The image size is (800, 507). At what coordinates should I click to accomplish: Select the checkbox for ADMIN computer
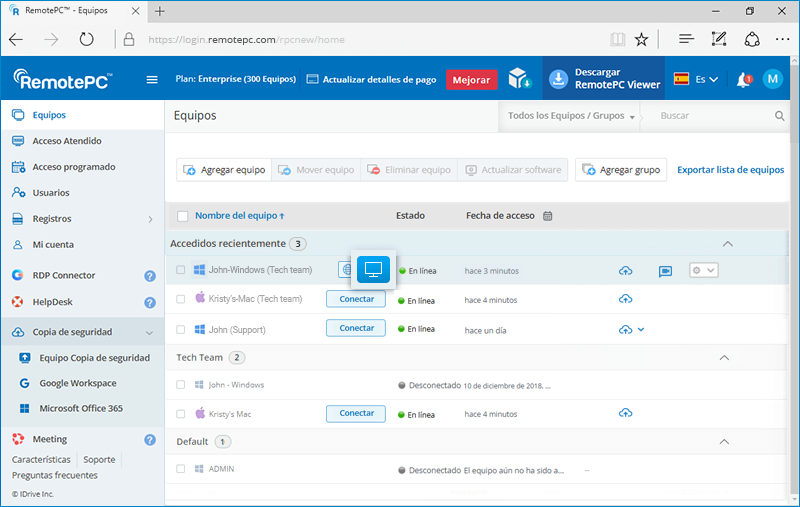click(181, 468)
